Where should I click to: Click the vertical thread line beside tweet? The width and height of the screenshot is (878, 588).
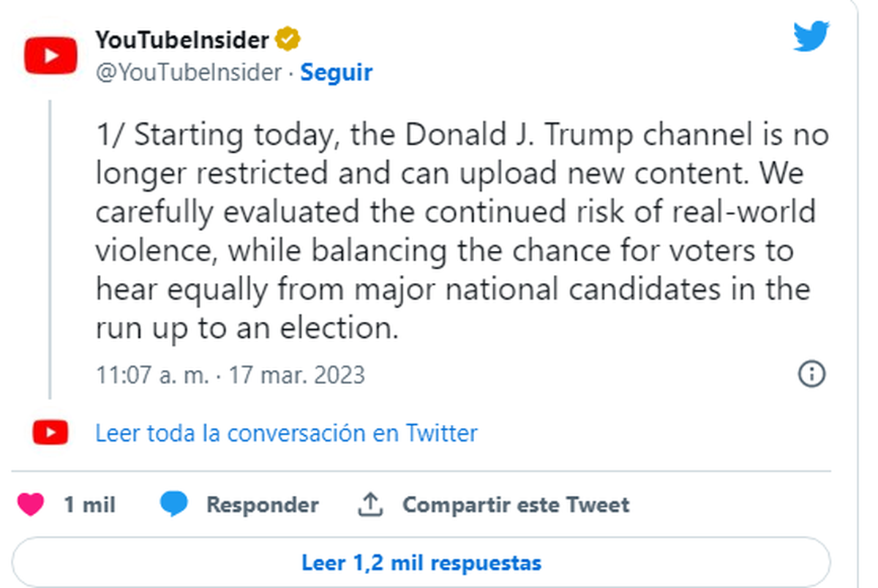point(50,249)
